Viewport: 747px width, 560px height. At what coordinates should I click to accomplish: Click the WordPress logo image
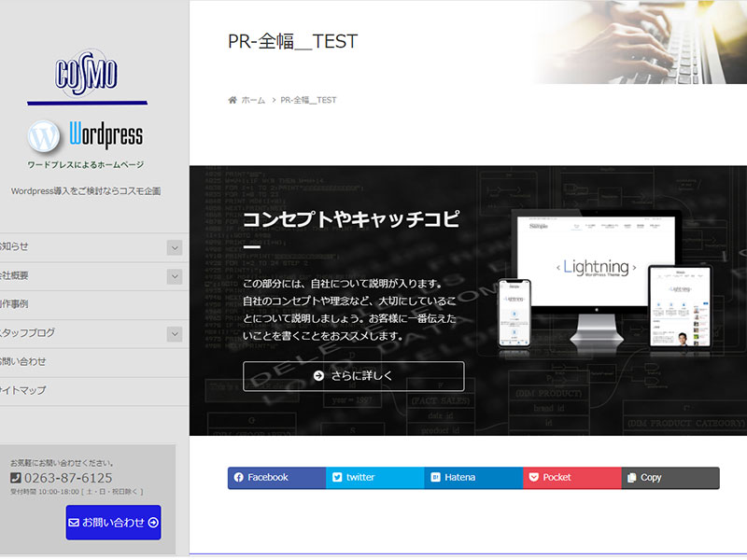(x=86, y=136)
